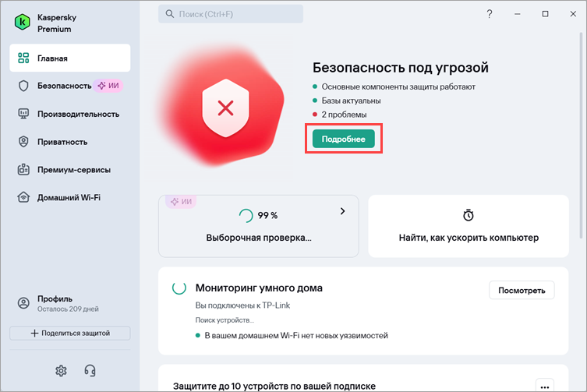Click the red shield status icon
Image resolution: width=587 pixels, height=392 pixels.
(x=225, y=108)
